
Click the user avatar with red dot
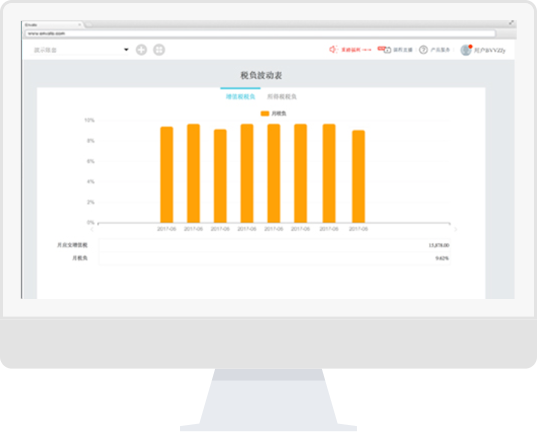pyautogui.click(x=466, y=50)
